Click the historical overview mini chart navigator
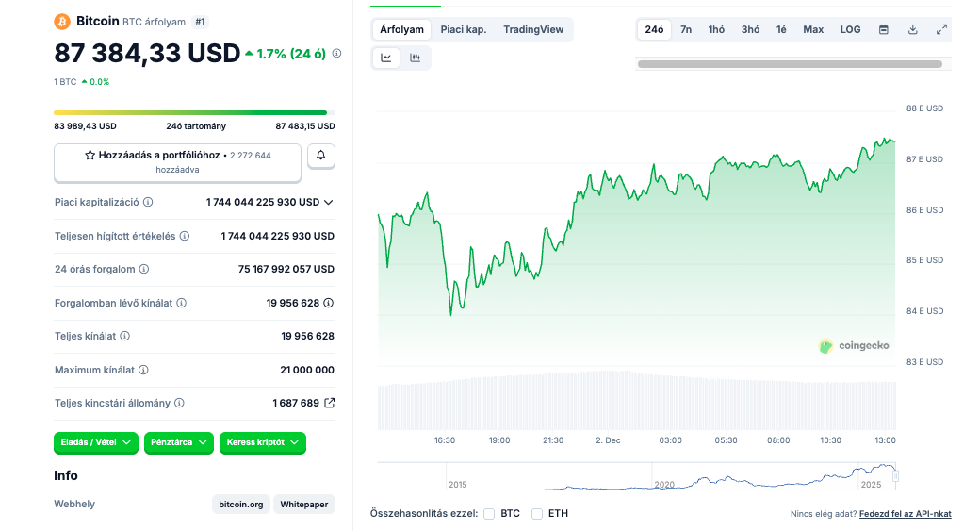 tap(637, 476)
